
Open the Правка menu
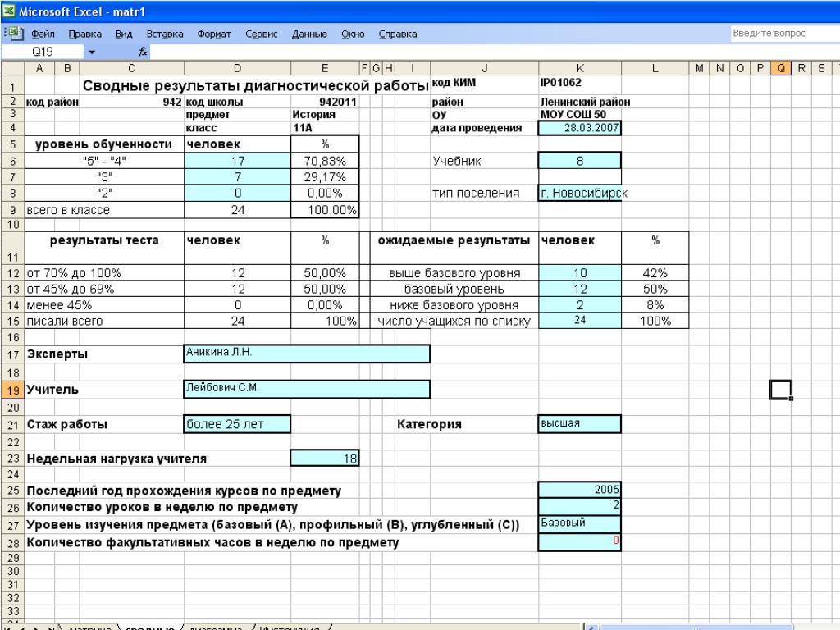click(84, 34)
